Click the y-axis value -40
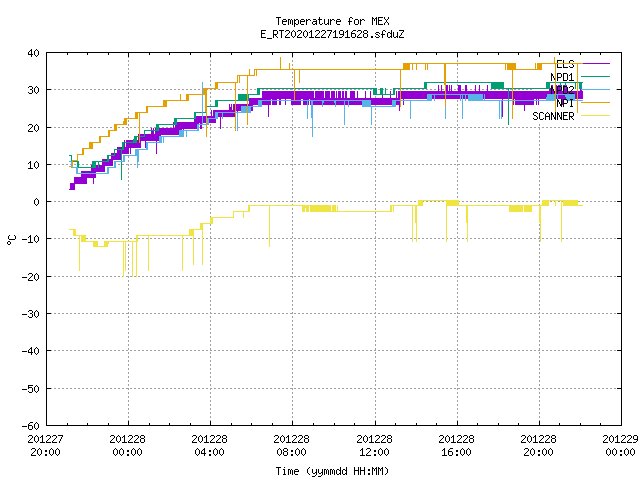 point(31,351)
